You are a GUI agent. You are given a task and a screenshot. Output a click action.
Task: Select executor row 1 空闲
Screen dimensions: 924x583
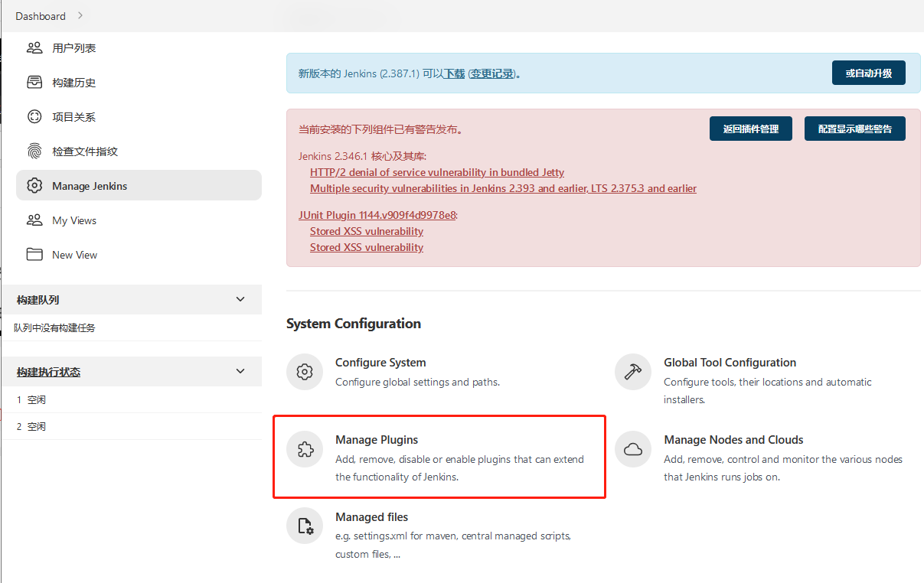coord(131,400)
